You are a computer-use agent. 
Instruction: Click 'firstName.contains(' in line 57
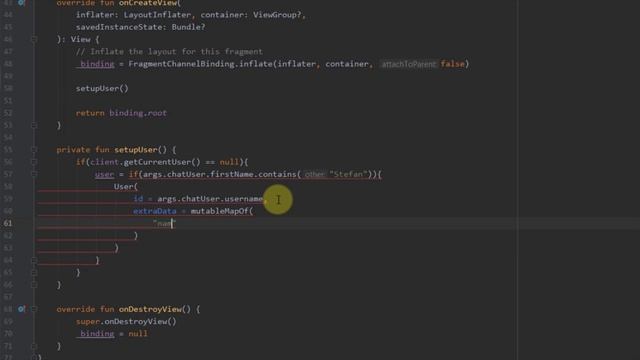tap(256, 174)
